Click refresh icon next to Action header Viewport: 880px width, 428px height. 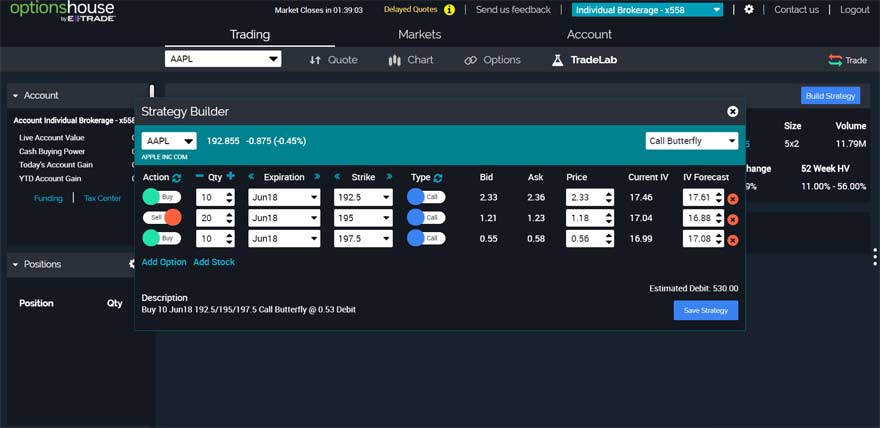pos(176,177)
